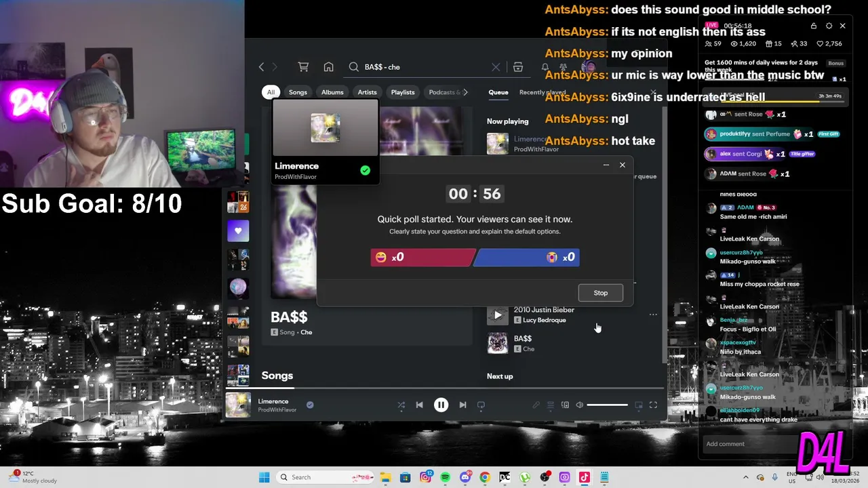868x488 pixels.
Task: Go back to the previous track
Action: point(419,405)
